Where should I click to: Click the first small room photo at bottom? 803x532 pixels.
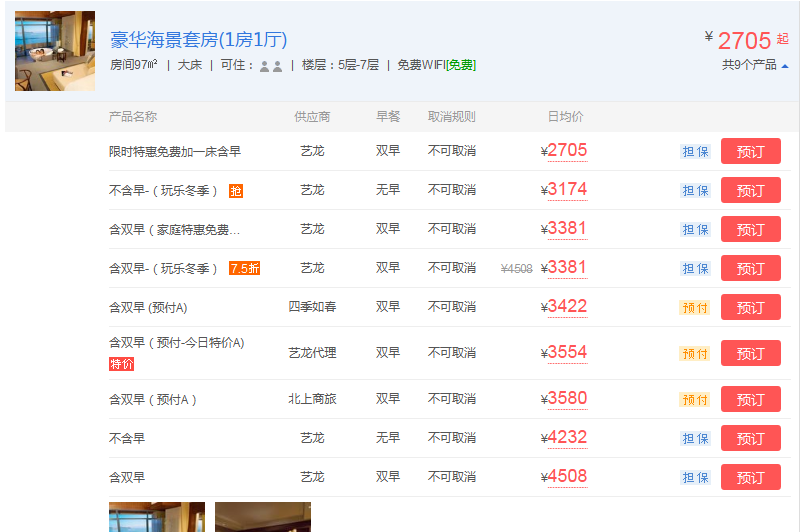click(x=157, y=516)
